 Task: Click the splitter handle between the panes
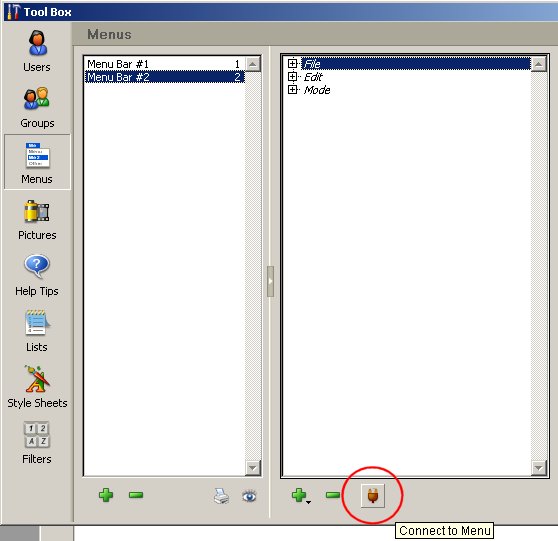(270, 281)
